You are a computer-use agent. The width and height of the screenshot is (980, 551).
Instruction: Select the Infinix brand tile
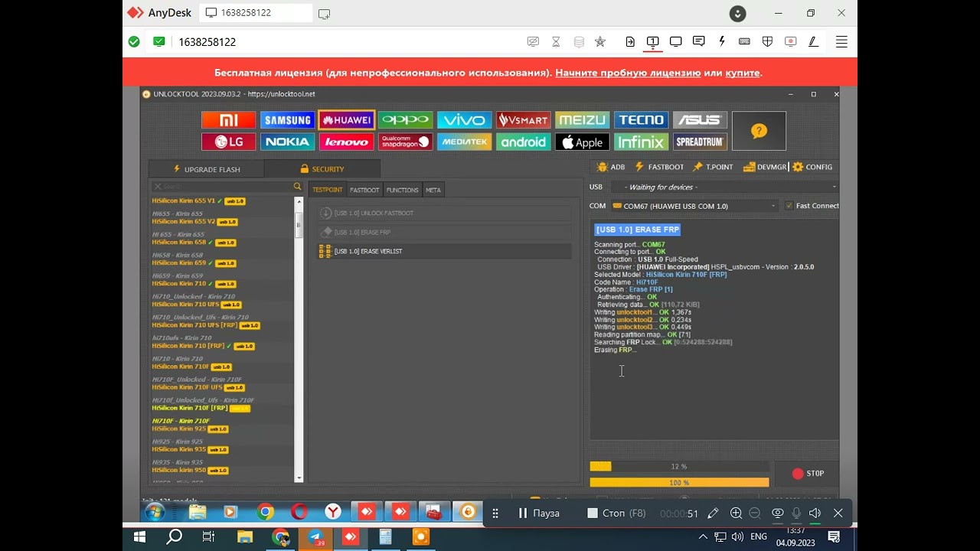click(x=641, y=142)
